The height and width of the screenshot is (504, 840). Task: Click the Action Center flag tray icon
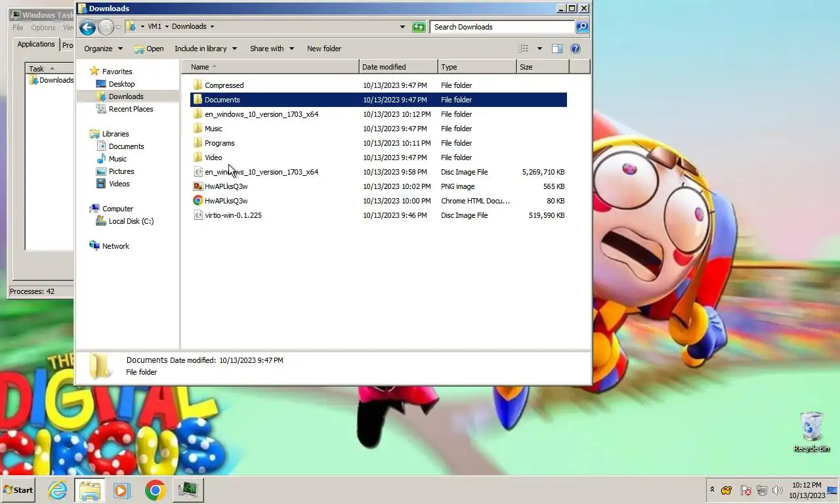point(745,490)
